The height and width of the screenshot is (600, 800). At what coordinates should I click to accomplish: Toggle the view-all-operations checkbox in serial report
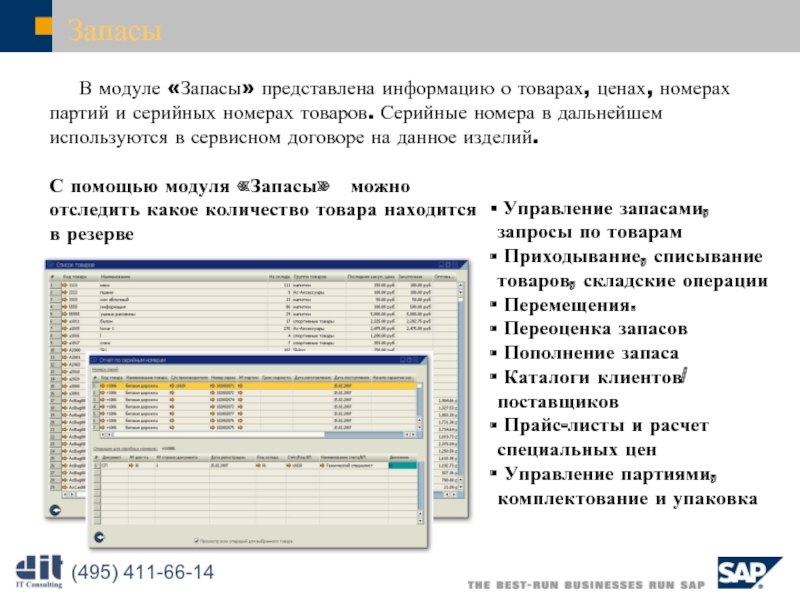click(x=197, y=541)
